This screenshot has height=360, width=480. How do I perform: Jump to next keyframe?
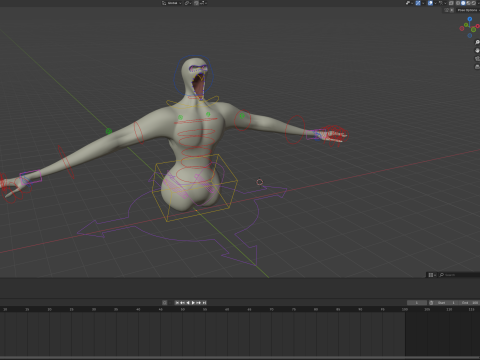(x=199, y=303)
